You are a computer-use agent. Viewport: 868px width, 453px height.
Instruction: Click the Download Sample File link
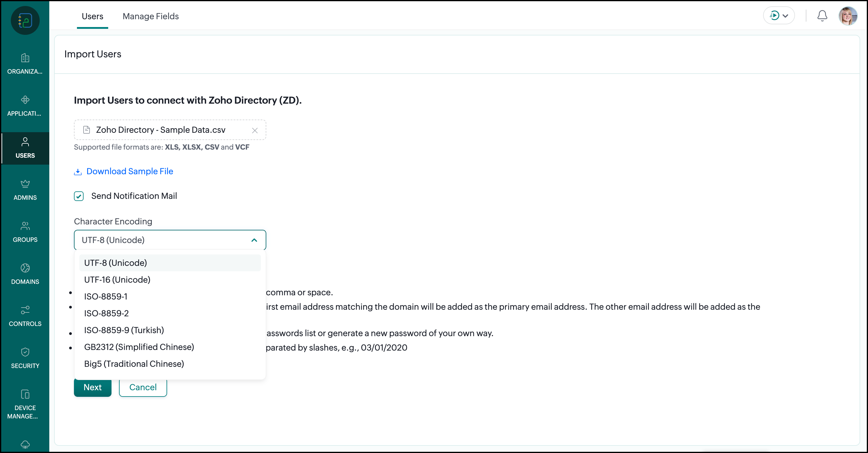click(130, 172)
